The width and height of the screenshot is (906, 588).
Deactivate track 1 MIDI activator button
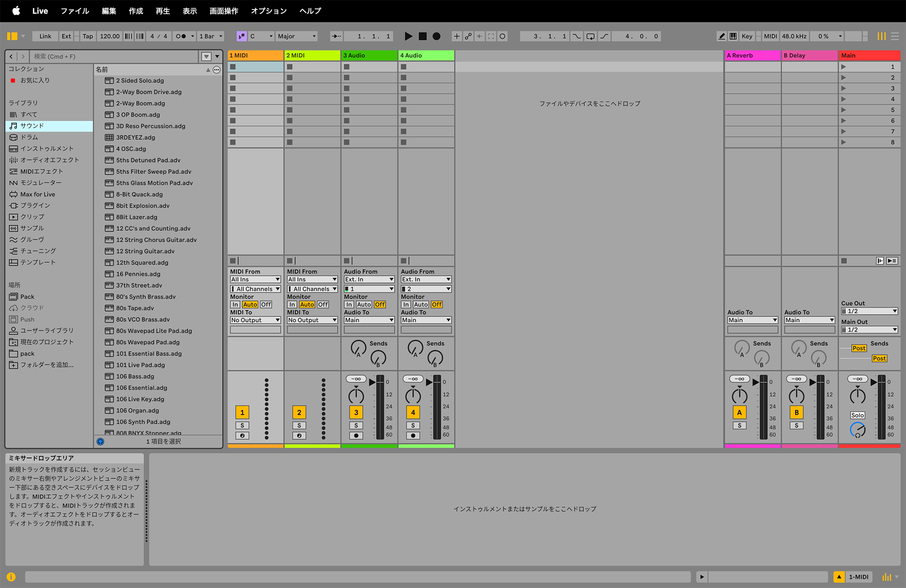point(242,412)
